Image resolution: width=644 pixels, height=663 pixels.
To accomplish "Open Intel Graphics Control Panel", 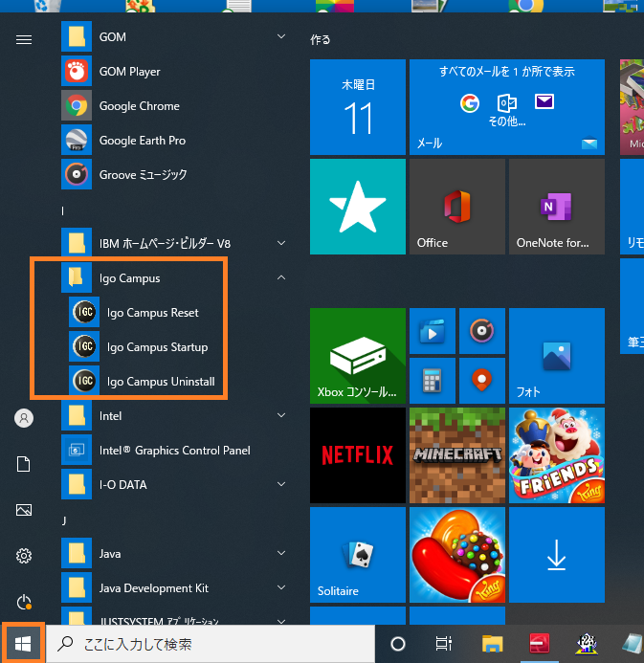I will coord(173,450).
